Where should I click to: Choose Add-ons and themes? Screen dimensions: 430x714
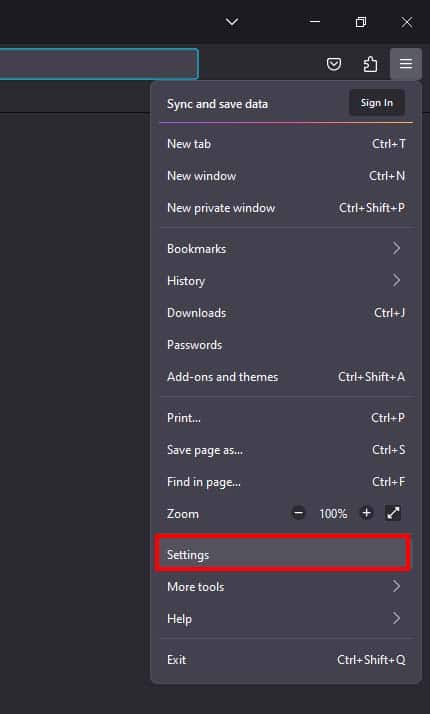click(x=286, y=377)
